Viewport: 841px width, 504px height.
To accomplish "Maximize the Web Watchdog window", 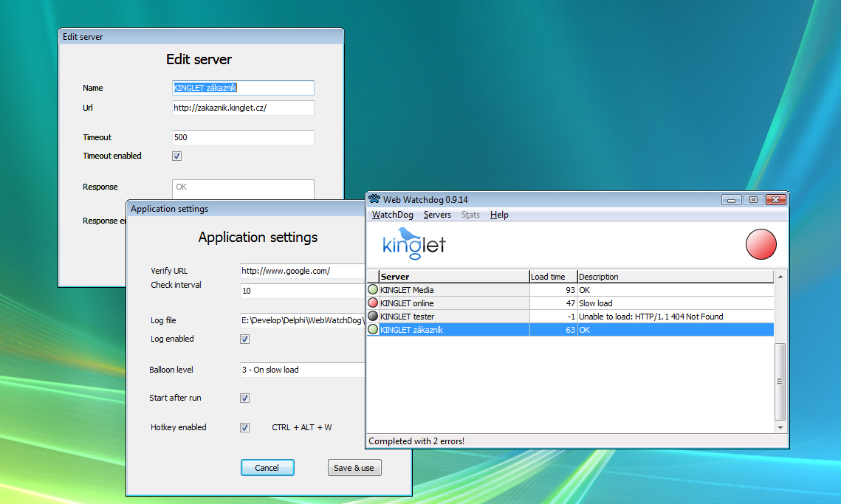I will [x=753, y=200].
